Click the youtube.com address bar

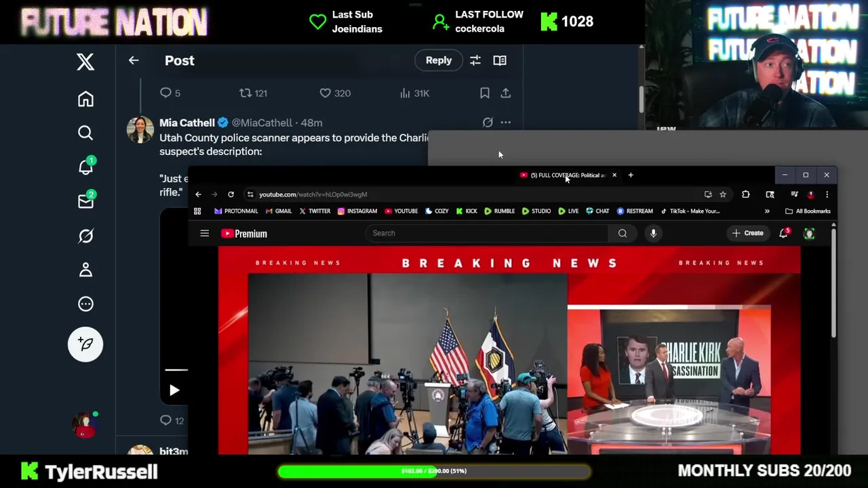[475, 195]
